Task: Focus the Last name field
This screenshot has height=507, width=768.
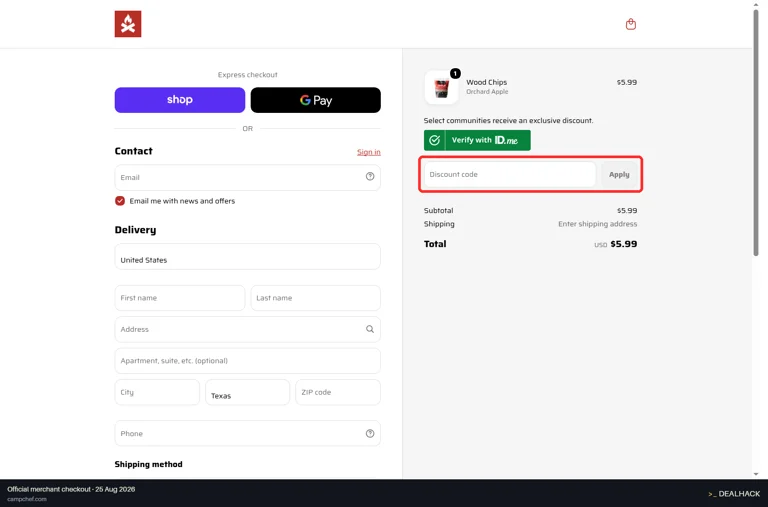Action: (x=315, y=298)
